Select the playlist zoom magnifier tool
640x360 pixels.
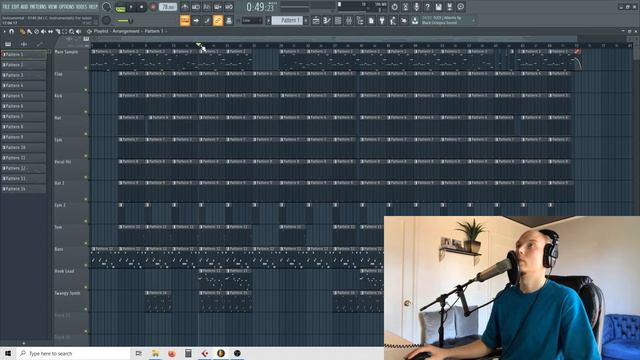[71, 31]
